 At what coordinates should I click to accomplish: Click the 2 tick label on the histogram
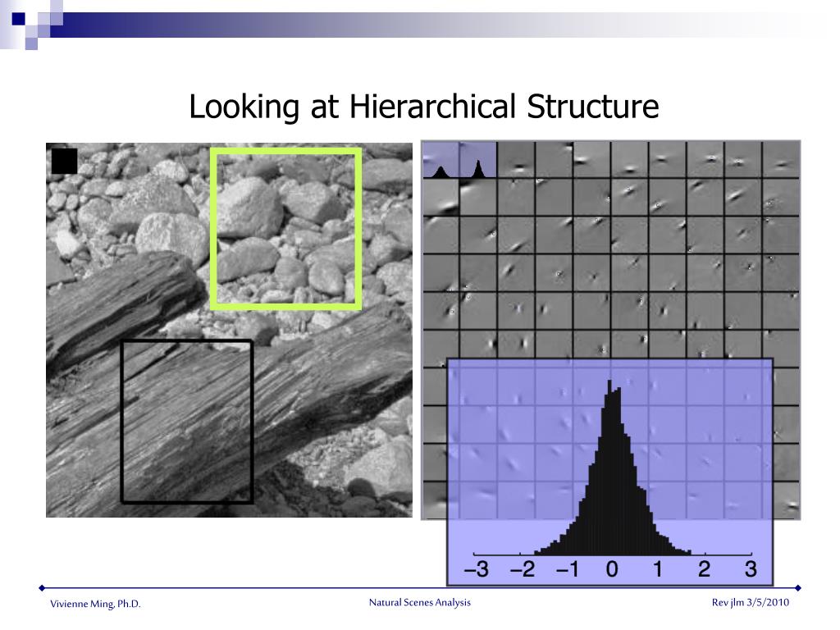coord(704,569)
